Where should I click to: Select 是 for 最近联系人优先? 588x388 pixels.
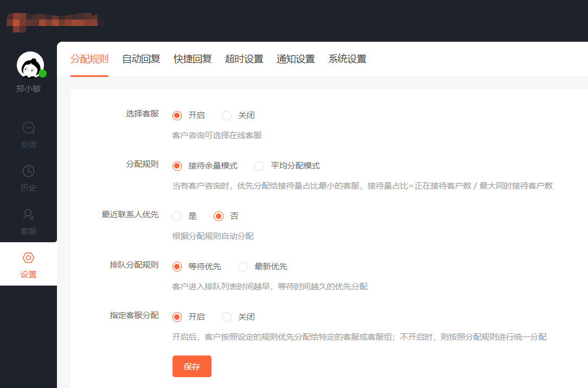[x=177, y=216]
